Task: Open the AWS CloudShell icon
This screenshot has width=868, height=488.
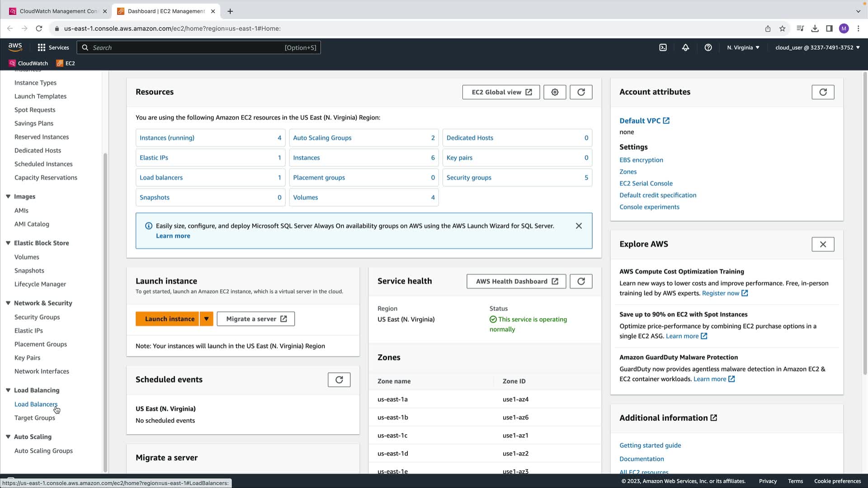Action: 663,47
